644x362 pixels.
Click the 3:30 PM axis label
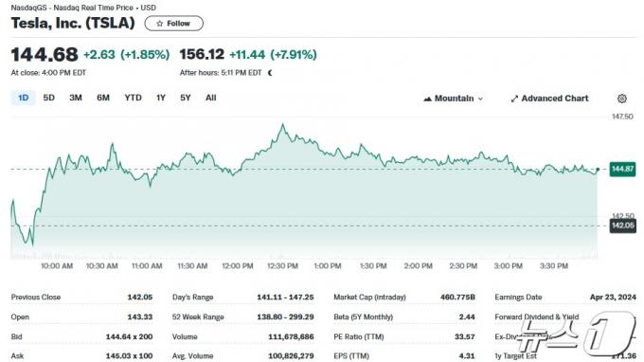(x=554, y=266)
